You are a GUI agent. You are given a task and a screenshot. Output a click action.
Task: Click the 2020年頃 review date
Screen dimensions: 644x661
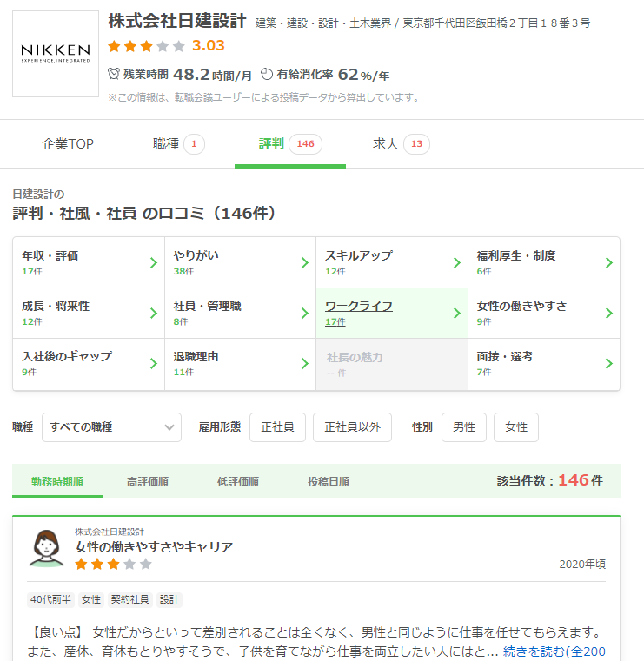tap(582, 564)
